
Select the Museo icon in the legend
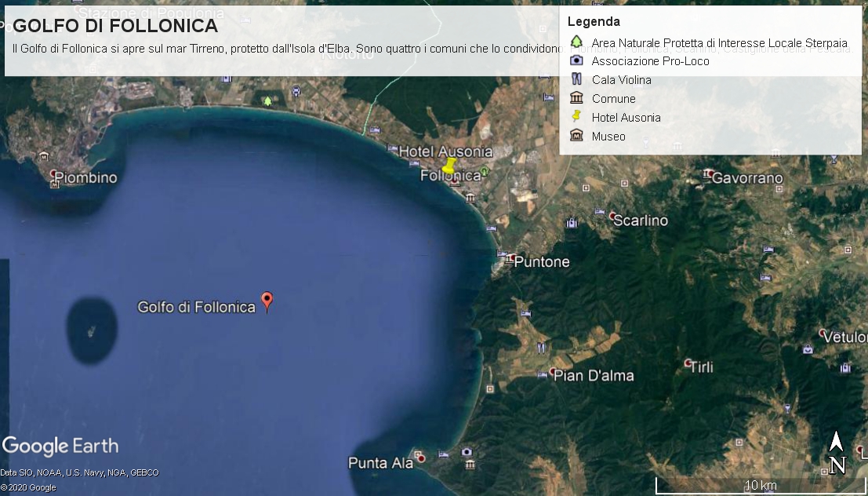[x=577, y=135]
